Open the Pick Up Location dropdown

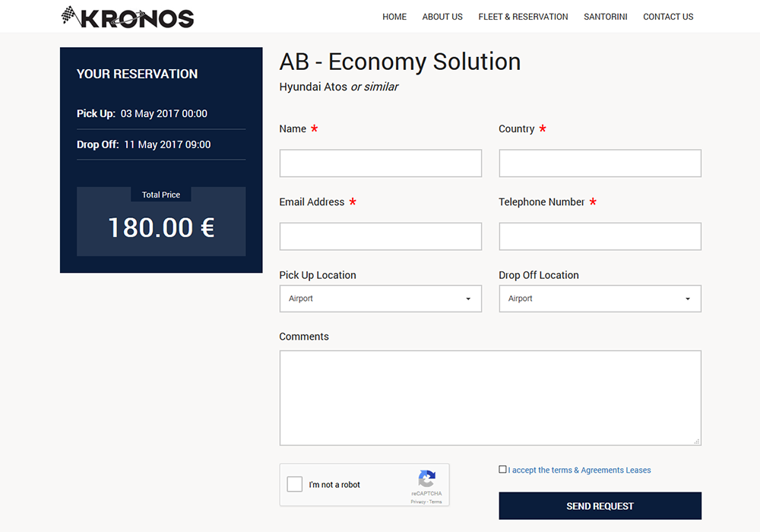click(381, 299)
